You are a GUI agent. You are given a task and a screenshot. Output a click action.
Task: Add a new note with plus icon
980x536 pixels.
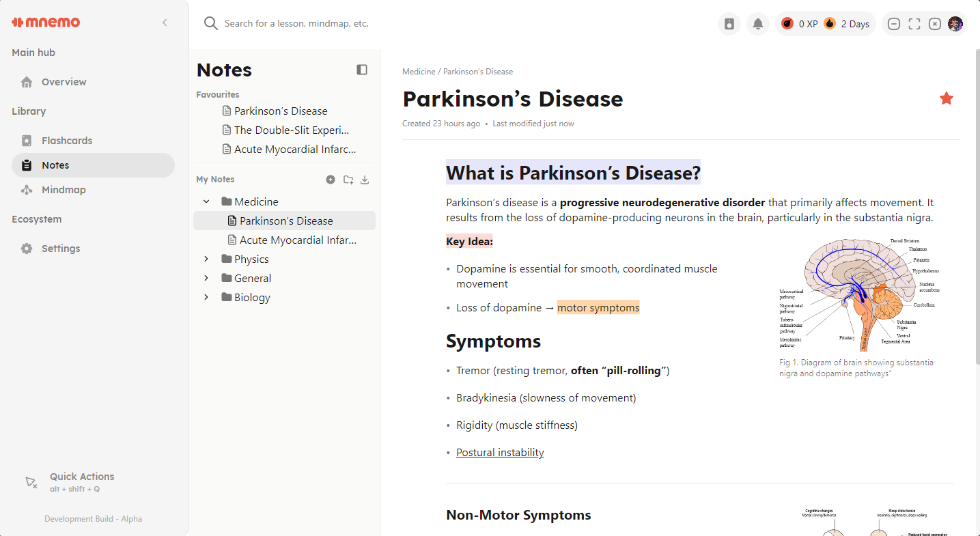(x=331, y=180)
